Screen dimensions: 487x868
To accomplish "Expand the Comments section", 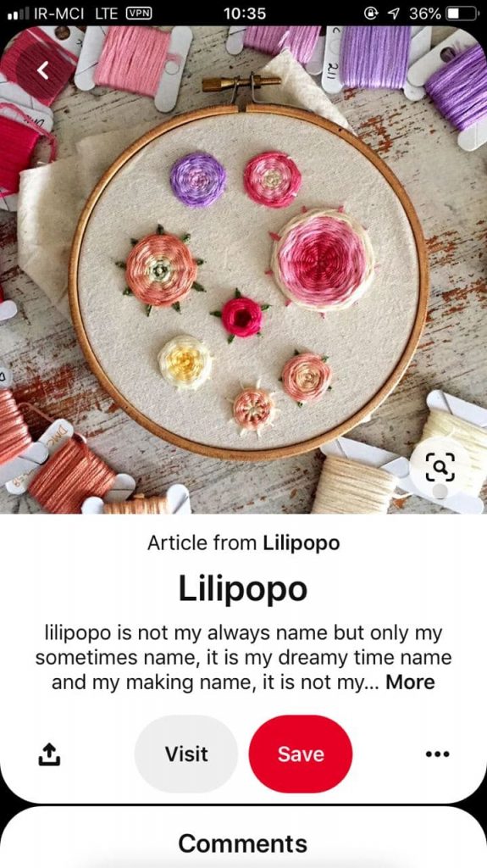I will point(242,843).
